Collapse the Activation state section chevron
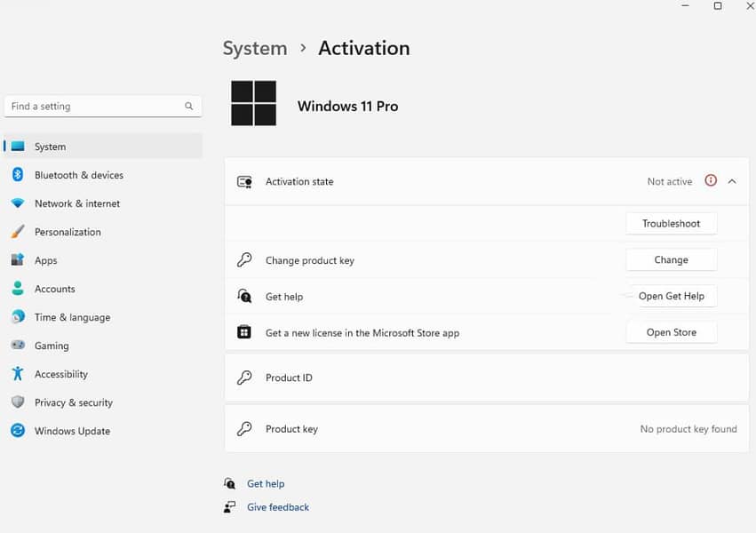Screen dimensions: 756x533 [x=732, y=181]
